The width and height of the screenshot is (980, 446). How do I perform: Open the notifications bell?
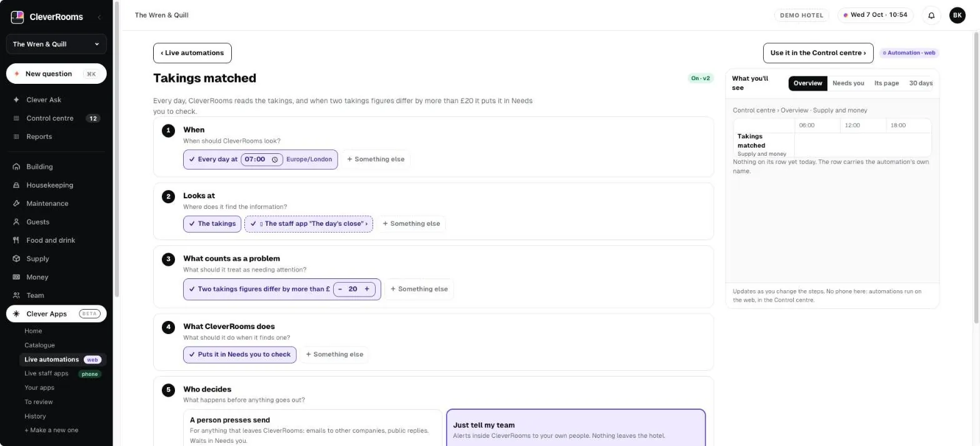tap(931, 16)
